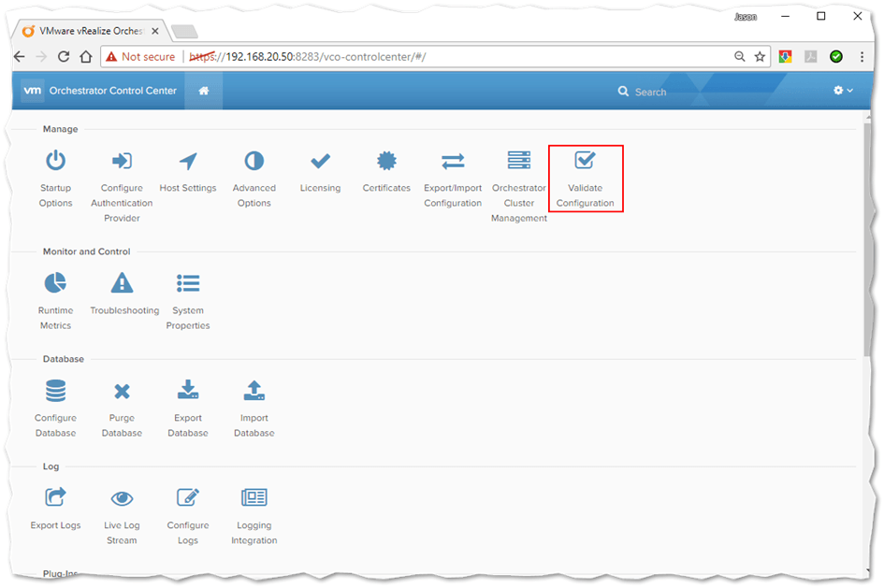Image resolution: width=884 pixels, height=588 pixels.
Task: Open System Properties list icon
Action: [188, 283]
